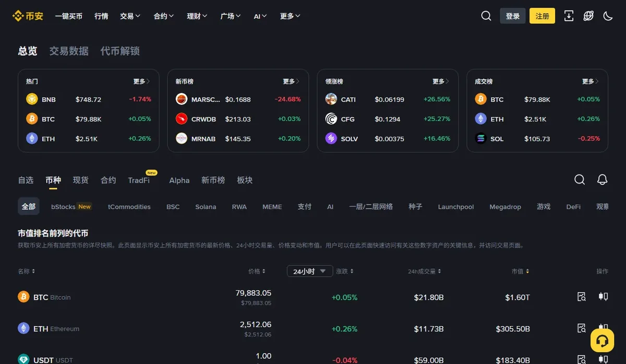
Task: Open 更多 link in 热门 card
Action: [142, 81]
